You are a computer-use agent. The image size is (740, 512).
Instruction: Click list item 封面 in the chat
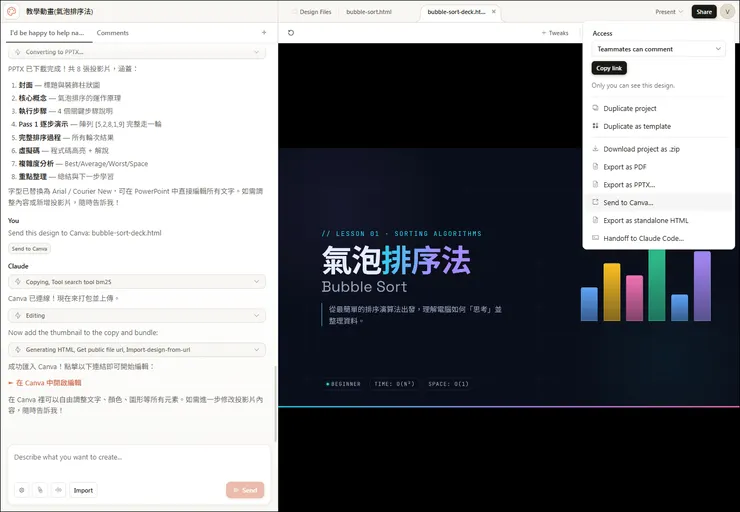tap(59, 85)
